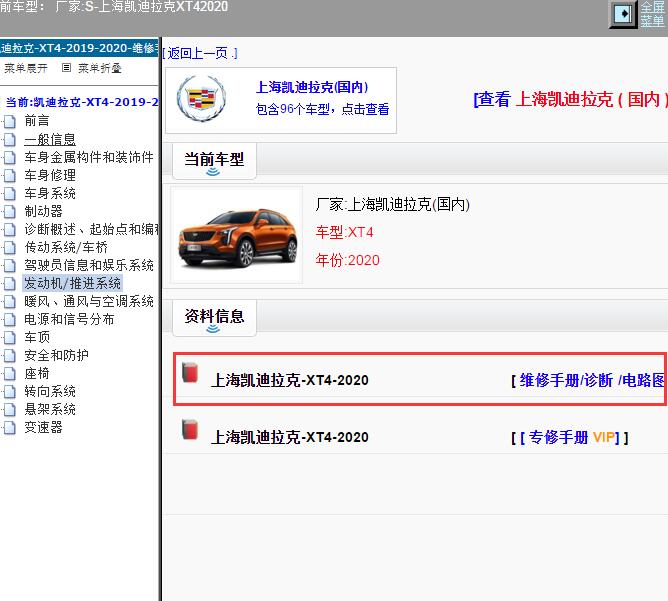Click 菜单展开 to expand menu
The image size is (668, 601).
pyautogui.click(x=26, y=68)
